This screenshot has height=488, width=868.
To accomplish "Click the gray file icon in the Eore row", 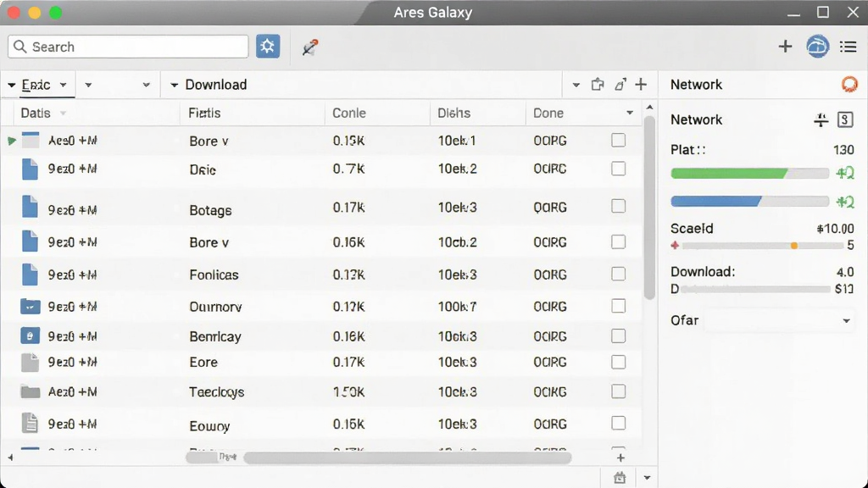I will (30, 363).
